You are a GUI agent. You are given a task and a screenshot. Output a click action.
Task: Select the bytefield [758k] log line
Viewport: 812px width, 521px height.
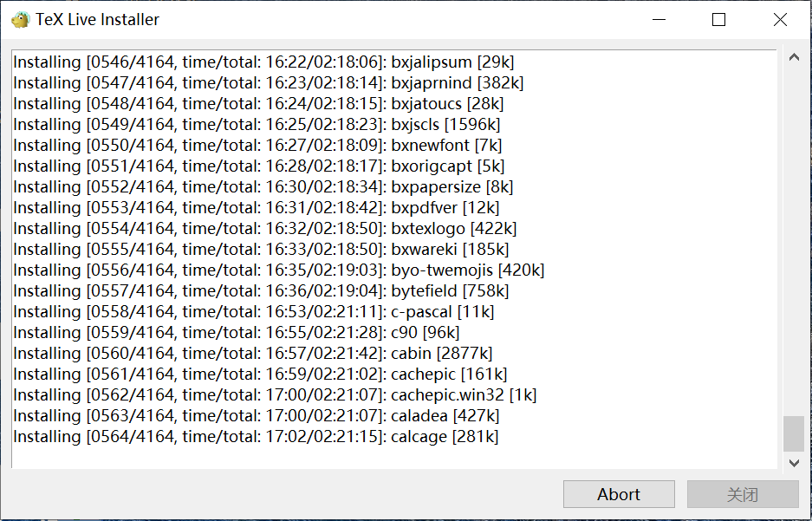tap(261, 291)
